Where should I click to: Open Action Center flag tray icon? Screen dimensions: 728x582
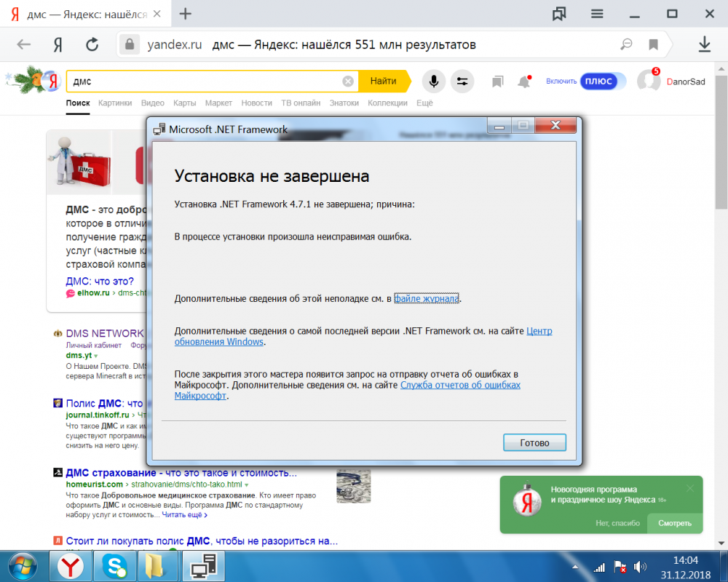coord(620,567)
